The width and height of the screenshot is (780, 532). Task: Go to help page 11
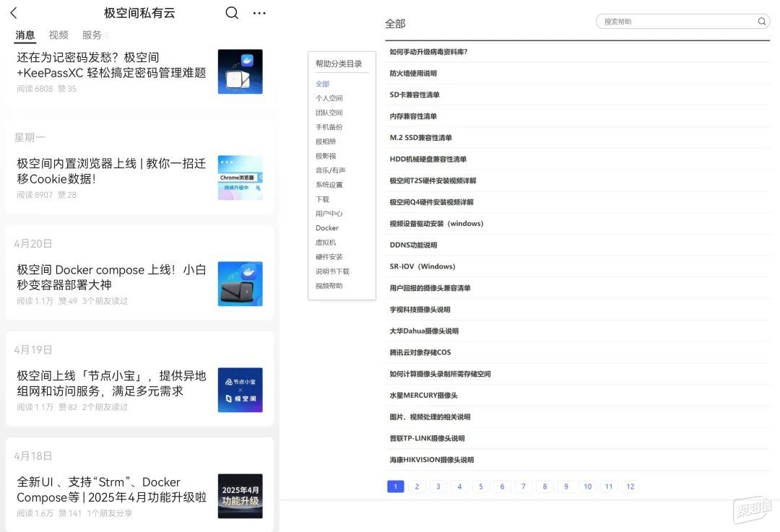click(609, 487)
